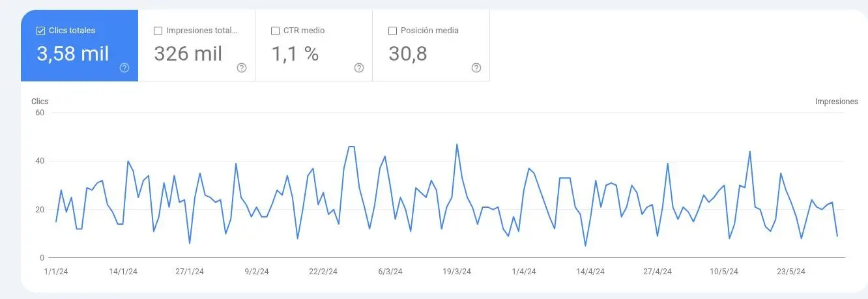
Task: Select the 3,58 mil clicks value
Action: coord(73,53)
